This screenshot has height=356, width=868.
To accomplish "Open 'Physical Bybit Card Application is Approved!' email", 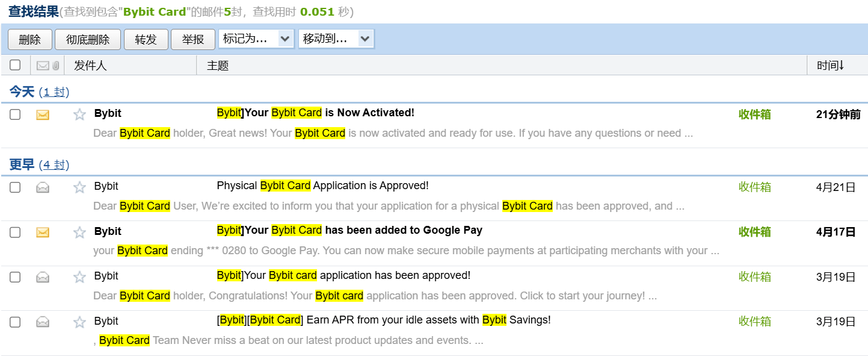I will pyautogui.click(x=322, y=186).
